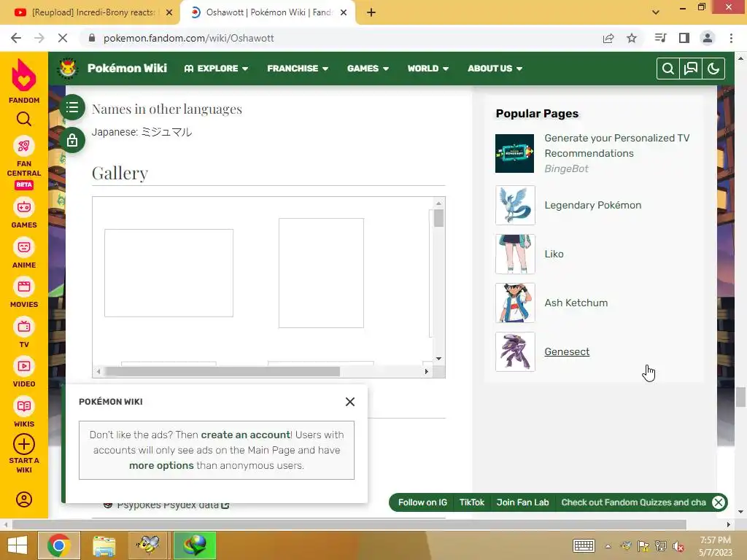
Task: Share this page via the address bar icon
Action: (608, 38)
